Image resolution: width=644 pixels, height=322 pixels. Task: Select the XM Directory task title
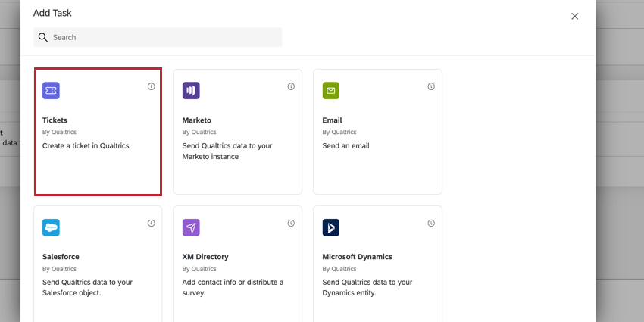tap(205, 257)
